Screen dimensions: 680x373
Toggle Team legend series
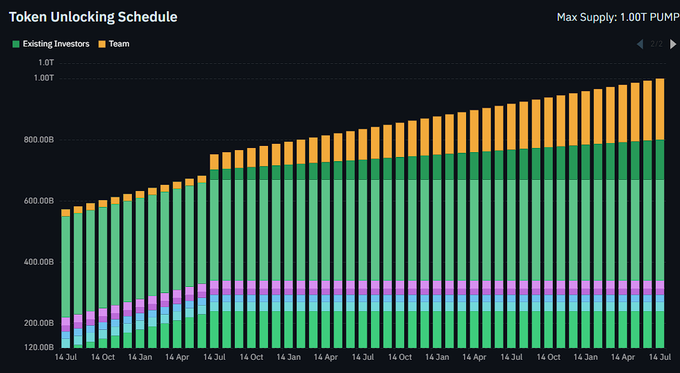pos(114,44)
